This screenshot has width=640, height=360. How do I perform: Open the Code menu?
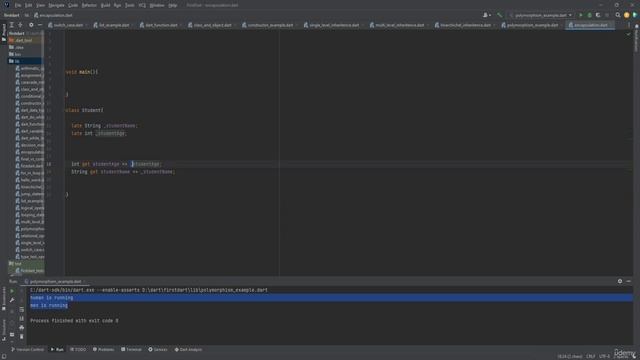coord(73,5)
